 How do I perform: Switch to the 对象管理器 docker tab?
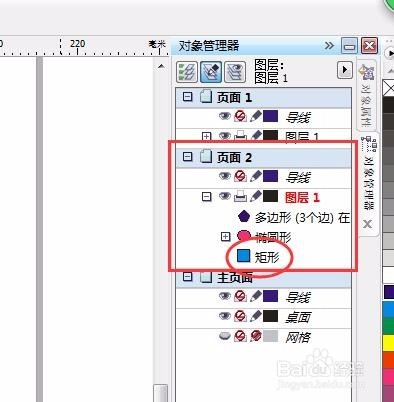pyautogui.click(x=369, y=174)
